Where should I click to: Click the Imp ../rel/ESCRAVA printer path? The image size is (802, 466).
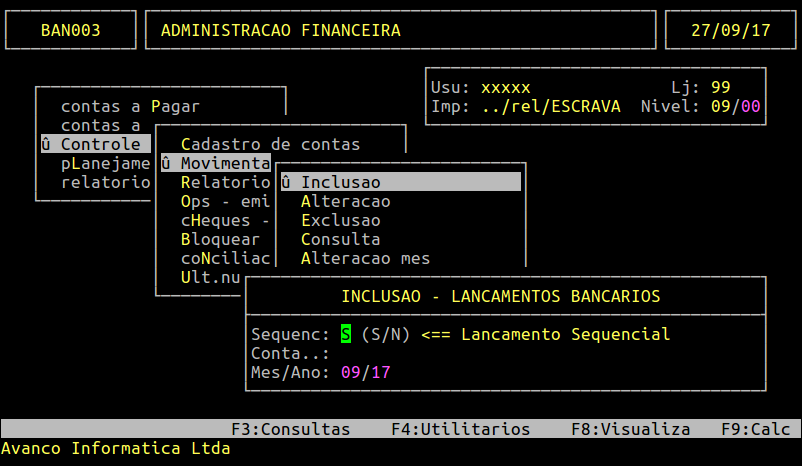pos(550,106)
